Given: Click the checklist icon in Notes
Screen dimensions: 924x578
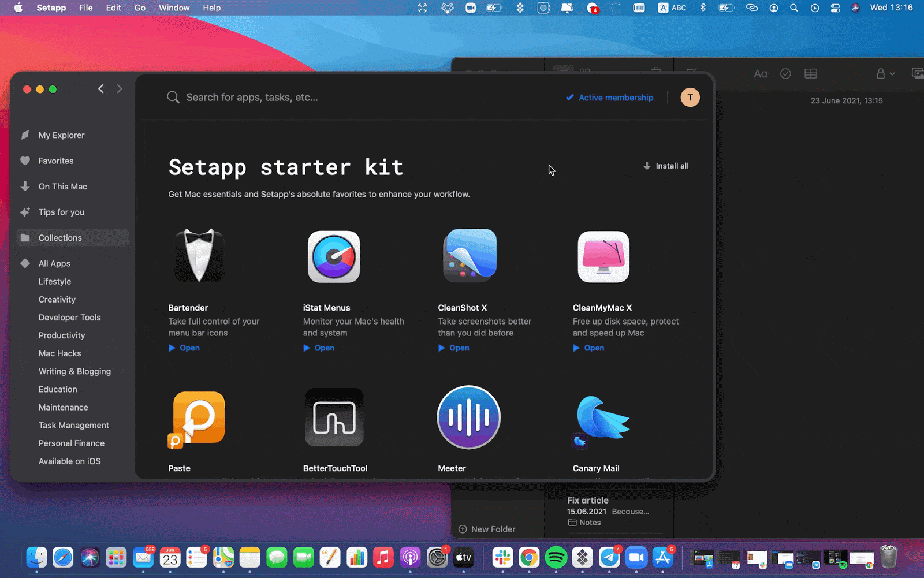Looking at the screenshot, I should click(785, 73).
